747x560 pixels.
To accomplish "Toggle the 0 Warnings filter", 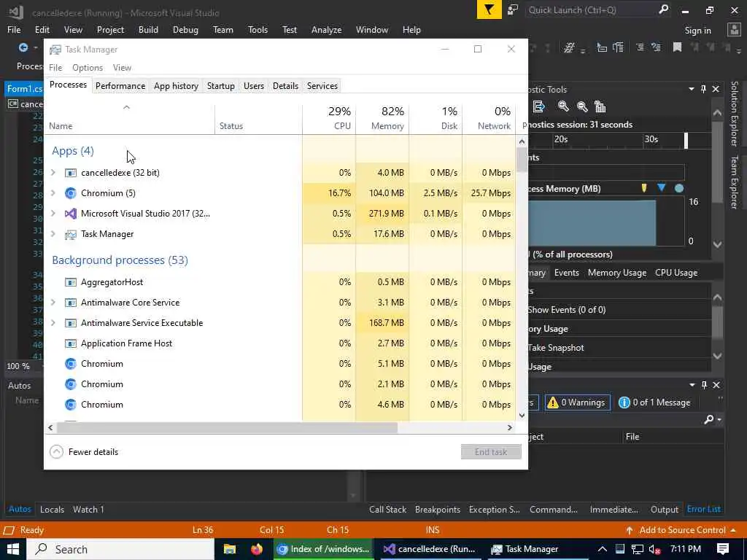I will tap(578, 402).
